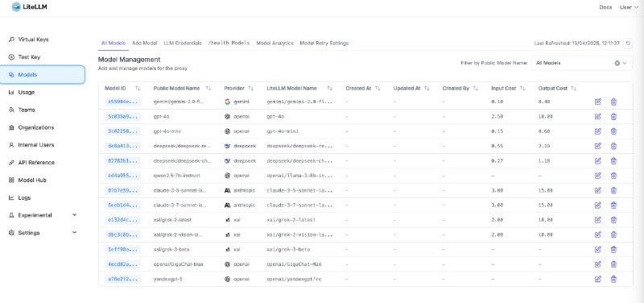Open the Model Hub sidebar page
The height and width of the screenshot is (303, 644).
point(31,180)
